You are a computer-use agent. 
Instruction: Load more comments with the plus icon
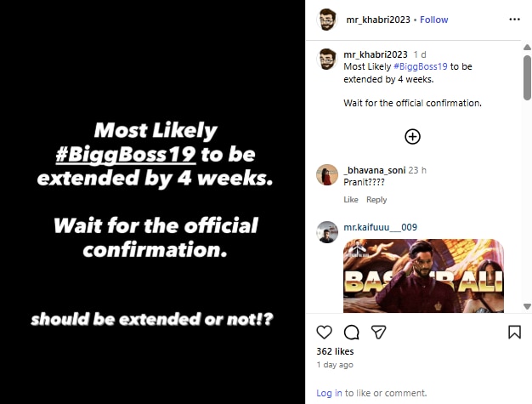412,136
